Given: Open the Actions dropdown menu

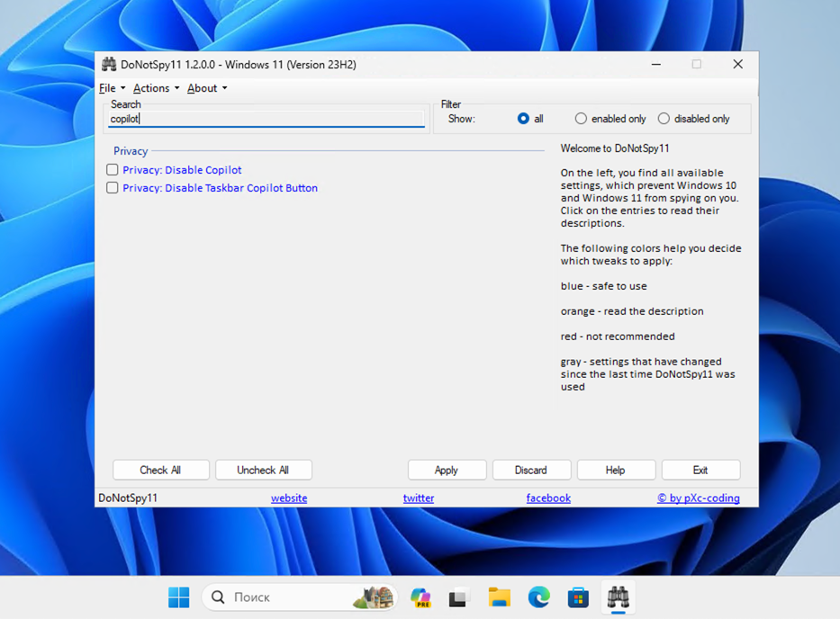Looking at the screenshot, I should (x=156, y=88).
